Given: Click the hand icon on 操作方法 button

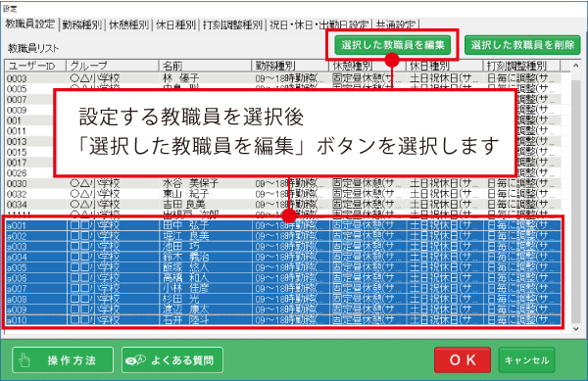Looking at the screenshot, I should tap(24, 360).
